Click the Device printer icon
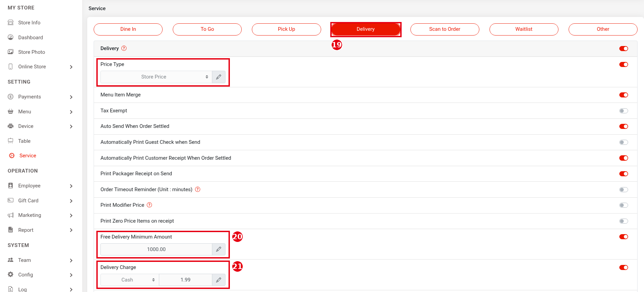This screenshot has width=644, height=292. (x=11, y=126)
